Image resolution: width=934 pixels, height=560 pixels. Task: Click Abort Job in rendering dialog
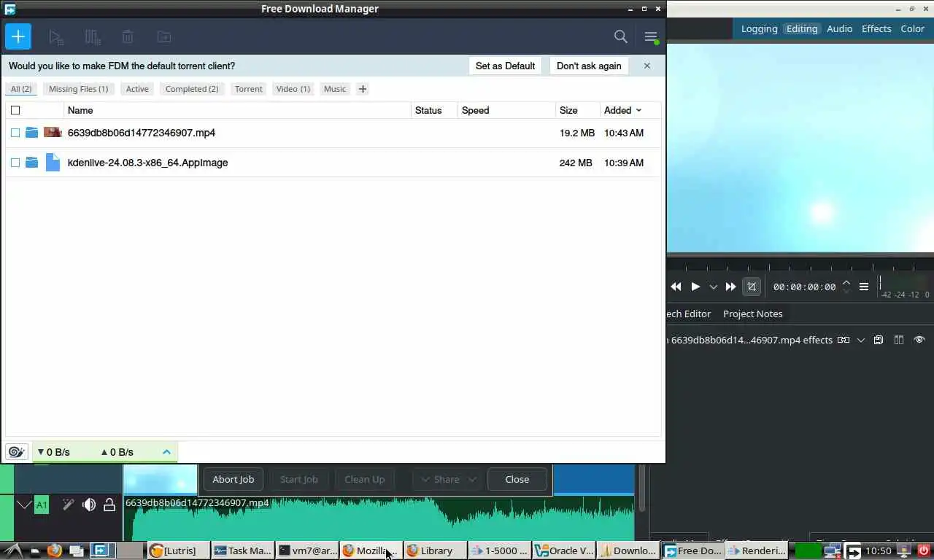[x=233, y=479]
